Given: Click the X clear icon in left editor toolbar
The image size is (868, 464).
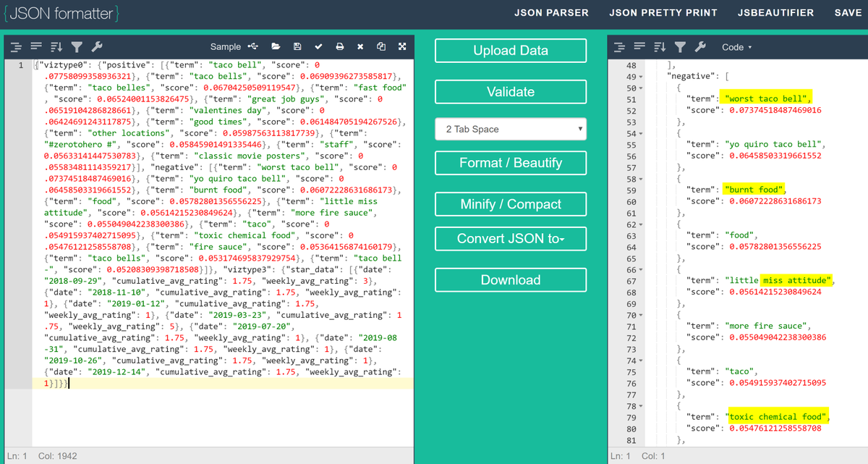Looking at the screenshot, I should pyautogui.click(x=360, y=46).
